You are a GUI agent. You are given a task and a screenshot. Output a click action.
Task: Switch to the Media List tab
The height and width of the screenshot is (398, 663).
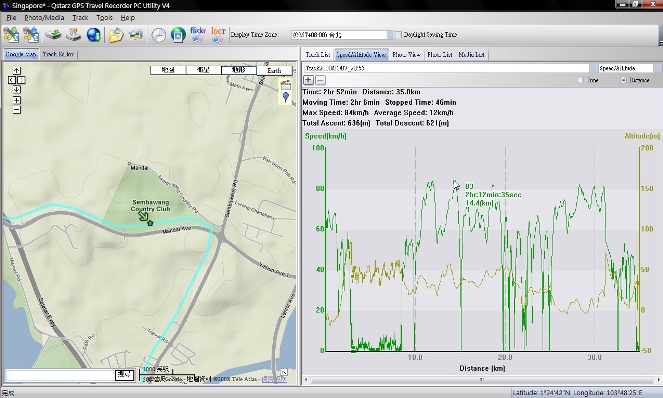pos(471,55)
